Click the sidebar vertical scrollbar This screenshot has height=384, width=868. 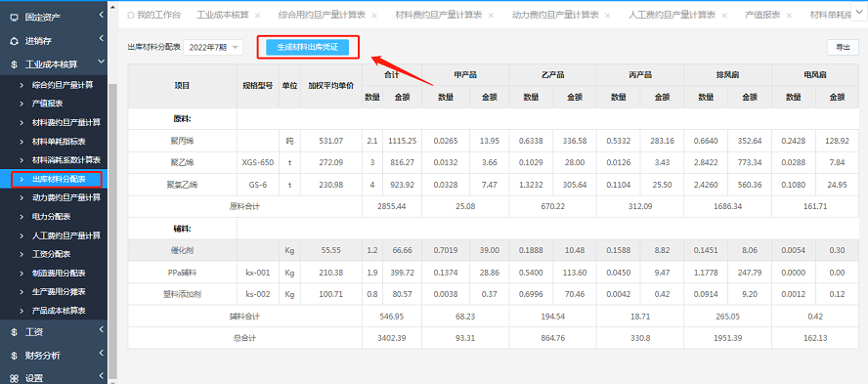tap(113, 230)
